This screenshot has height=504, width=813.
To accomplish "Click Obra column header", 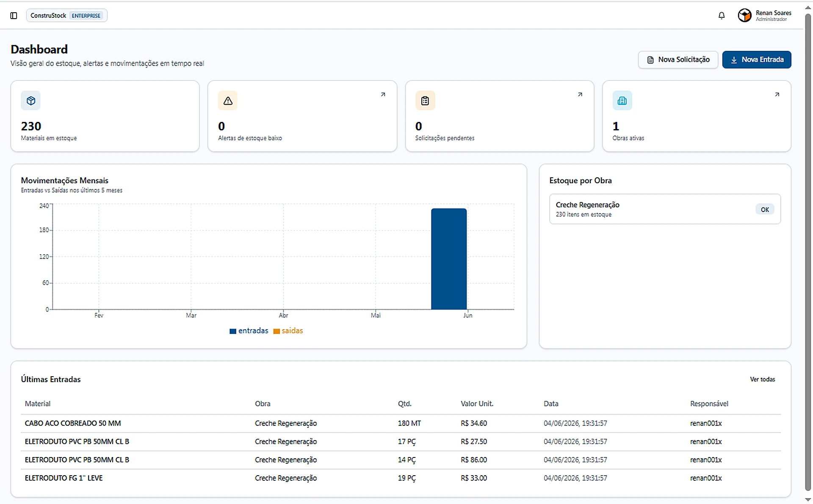I will tap(263, 404).
